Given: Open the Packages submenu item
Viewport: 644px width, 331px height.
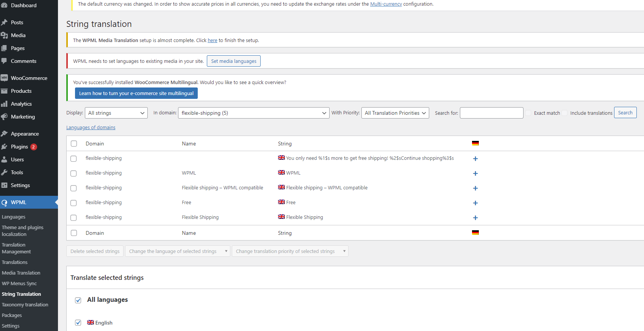Looking at the screenshot, I should coord(12,315).
